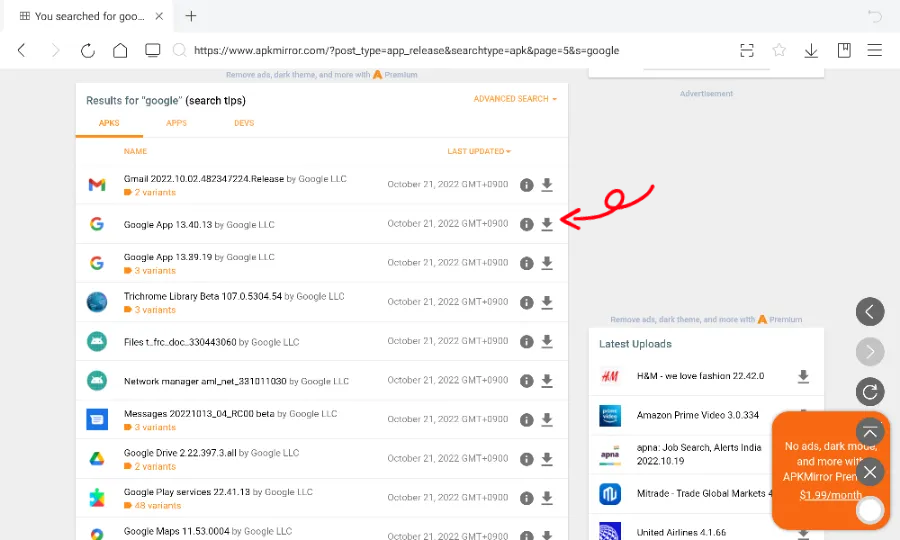Click floating forward chevron button
Screen dimensions: 900x540
(870, 352)
